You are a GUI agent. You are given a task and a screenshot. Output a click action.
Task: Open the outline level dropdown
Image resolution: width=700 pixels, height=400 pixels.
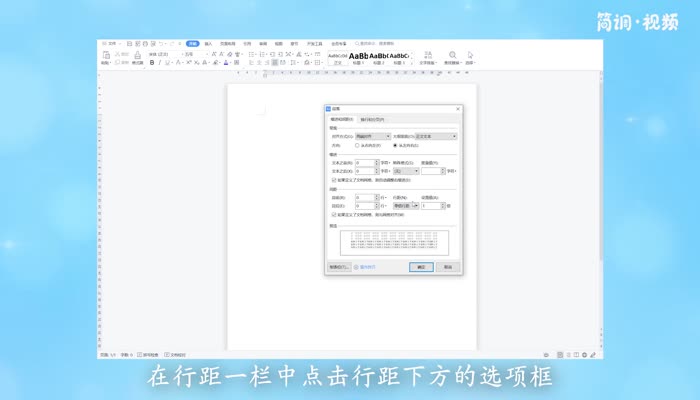click(x=435, y=136)
